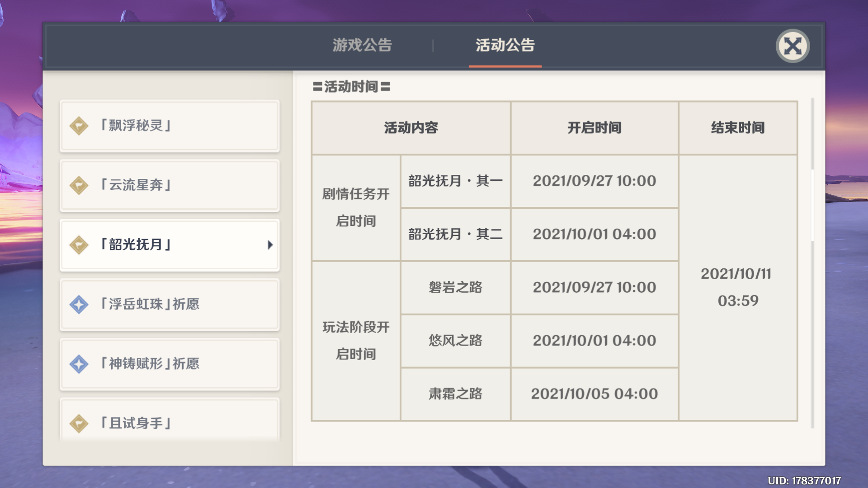868x488 pixels.
Task: Open the 「云流星奔」 announcement entry
Action: click(x=170, y=185)
